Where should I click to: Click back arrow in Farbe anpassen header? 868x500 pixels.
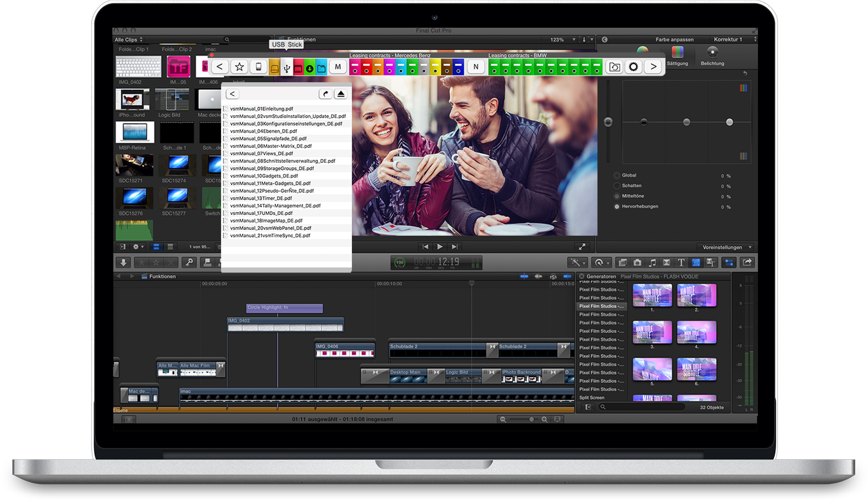[604, 40]
